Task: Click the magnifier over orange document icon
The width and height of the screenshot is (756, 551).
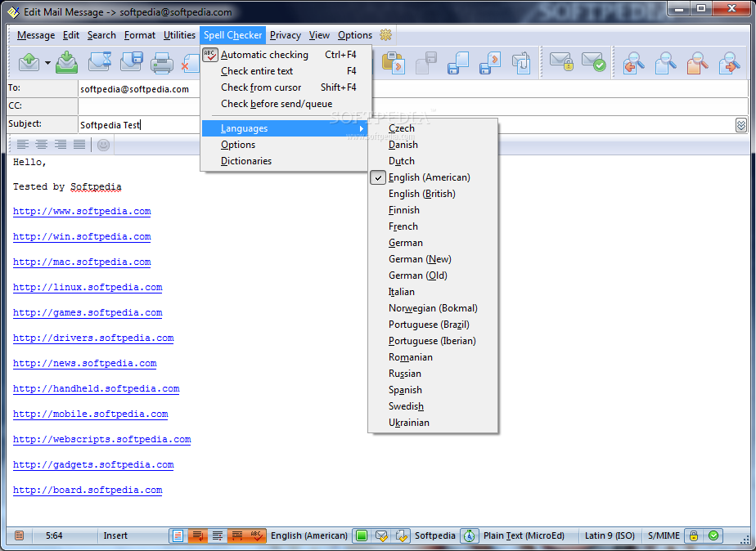Action: pyautogui.click(x=697, y=63)
